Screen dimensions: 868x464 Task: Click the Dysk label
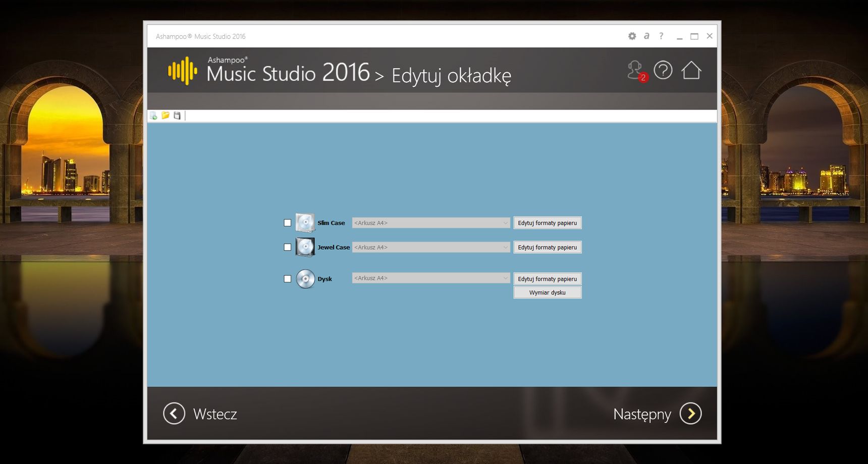tap(324, 279)
